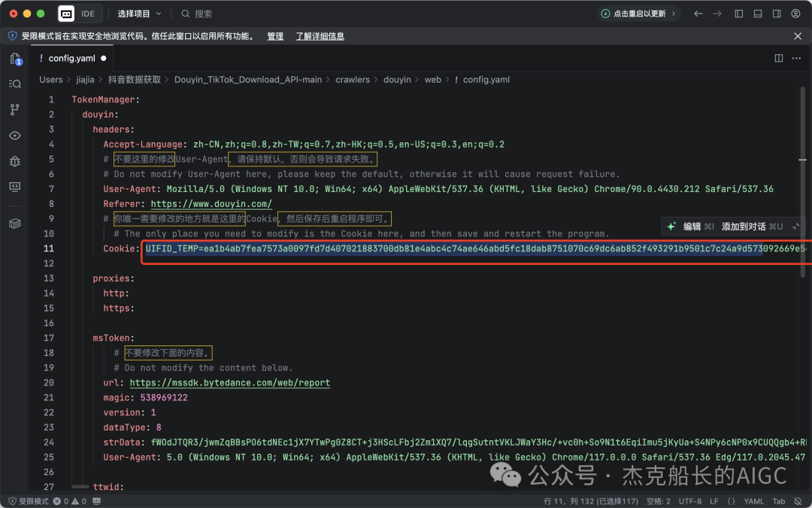The width and height of the screenshot is (812, 508).
Task: Click the notifications bell in status bar
Action: coord(798,501)
